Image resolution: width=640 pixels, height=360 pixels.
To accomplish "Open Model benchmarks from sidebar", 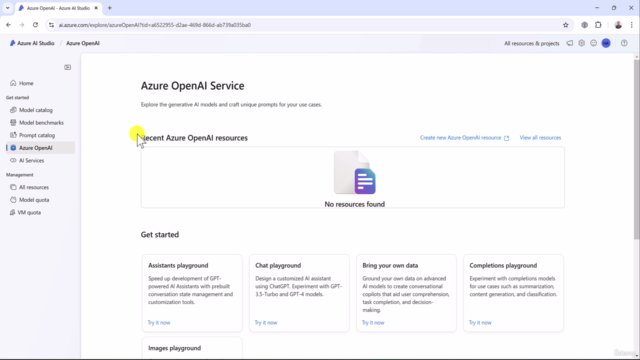I will (40, 122).
